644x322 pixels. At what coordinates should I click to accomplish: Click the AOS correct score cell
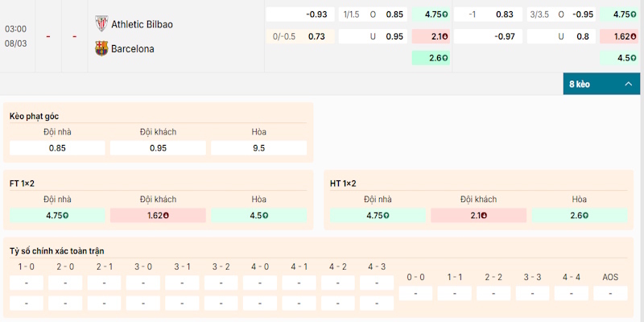tap(610, 293)
